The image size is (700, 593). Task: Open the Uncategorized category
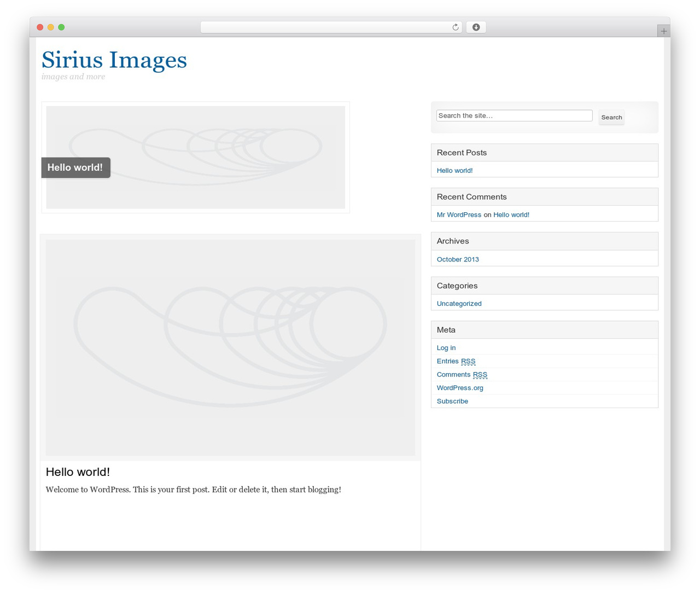[x=459, y=304]
